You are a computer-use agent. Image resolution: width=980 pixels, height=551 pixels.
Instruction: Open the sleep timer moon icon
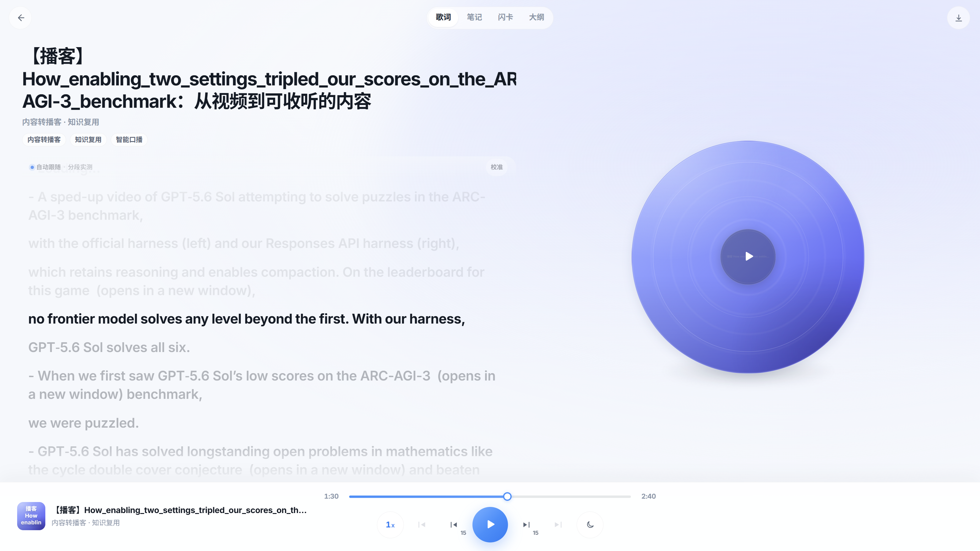pos(590,525)
